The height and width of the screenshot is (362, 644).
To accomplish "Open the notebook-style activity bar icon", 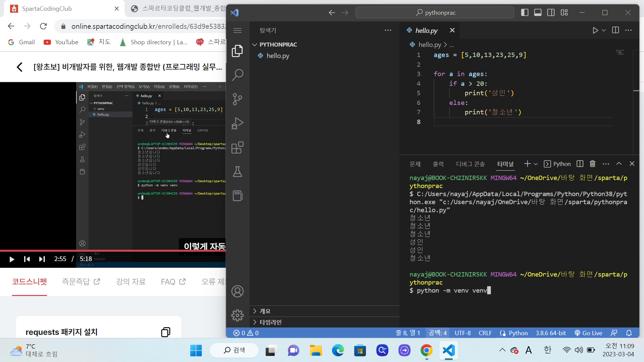I will 237,196.
